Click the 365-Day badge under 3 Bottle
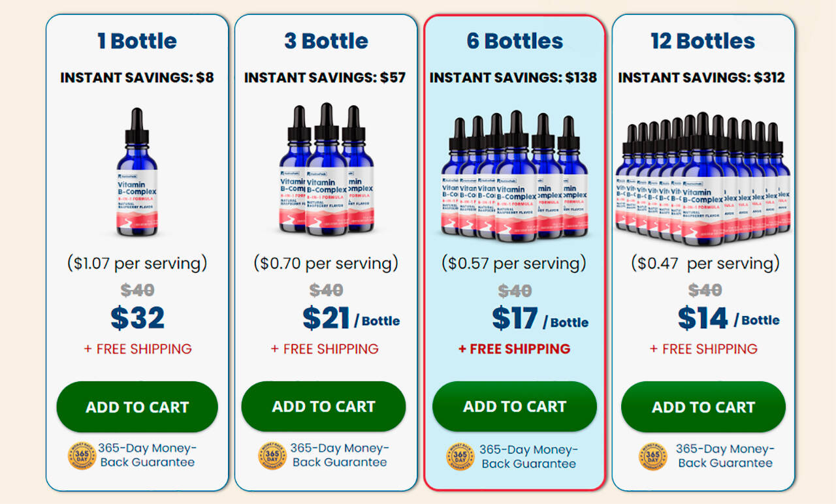Screen dimensions: 836x504 (272, 456)
